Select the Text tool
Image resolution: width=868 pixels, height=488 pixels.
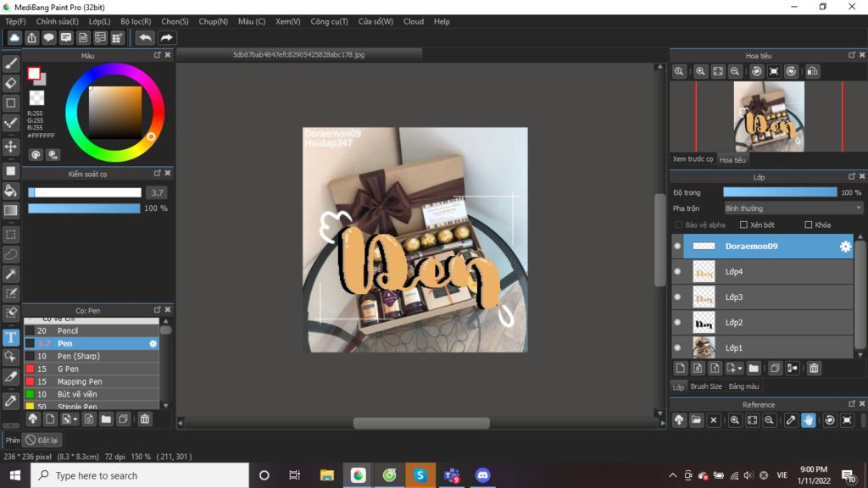point(10,337)
